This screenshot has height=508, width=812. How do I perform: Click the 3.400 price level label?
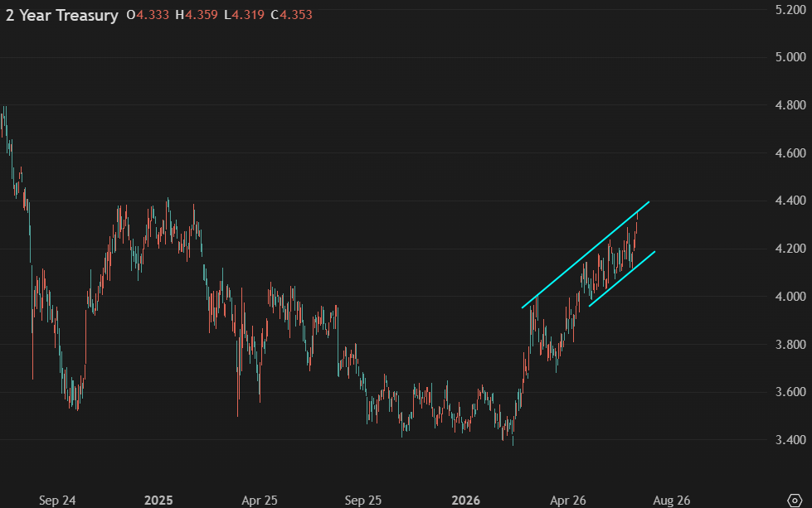pos(790,440)
